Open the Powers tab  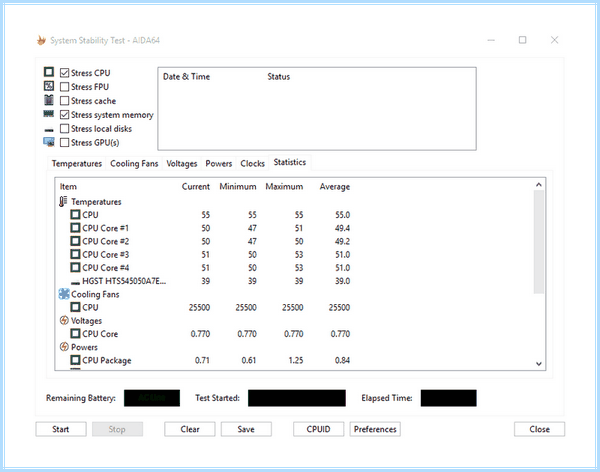218,163
